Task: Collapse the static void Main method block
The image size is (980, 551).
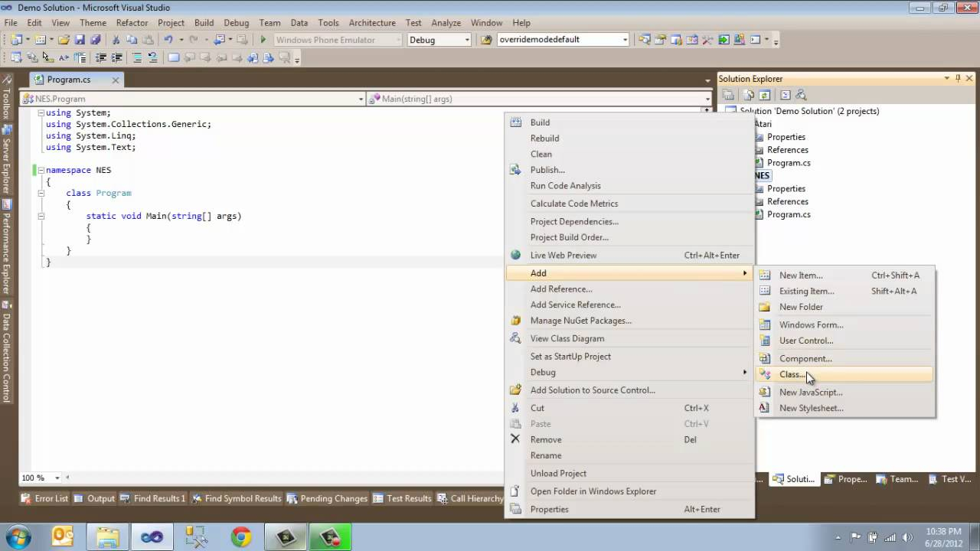Action: click(x=41, y=216)
